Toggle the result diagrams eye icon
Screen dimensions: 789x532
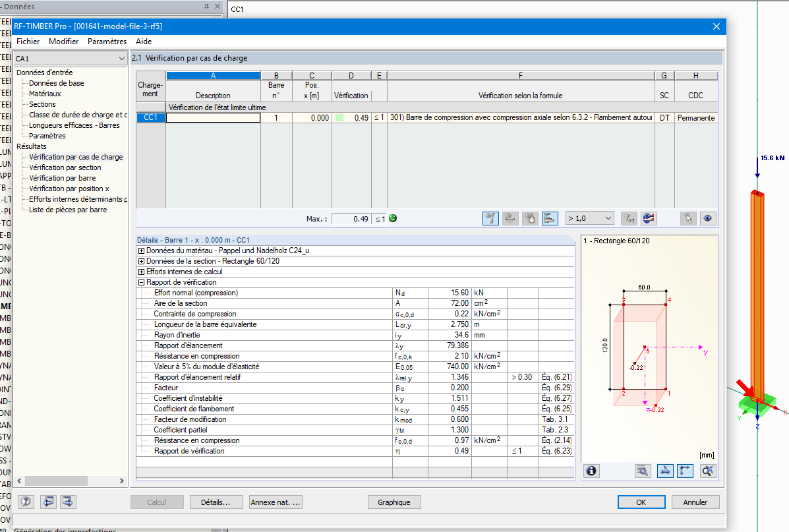point(649,218)
